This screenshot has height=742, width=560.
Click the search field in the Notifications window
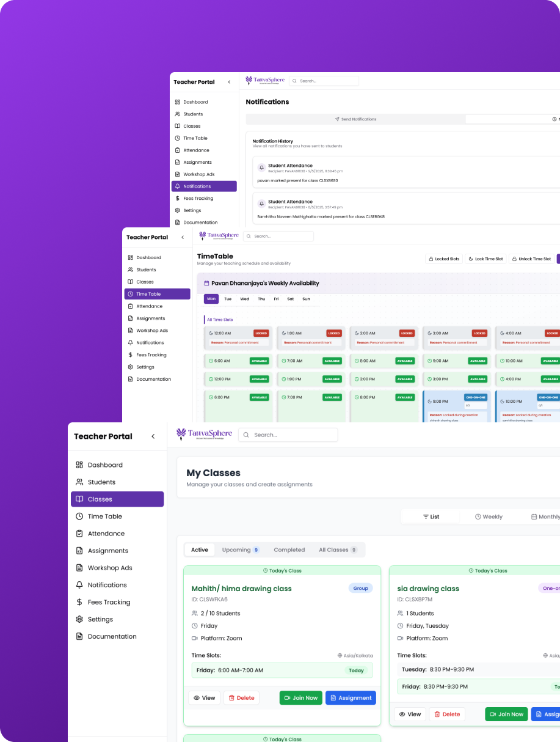[324, 81]
